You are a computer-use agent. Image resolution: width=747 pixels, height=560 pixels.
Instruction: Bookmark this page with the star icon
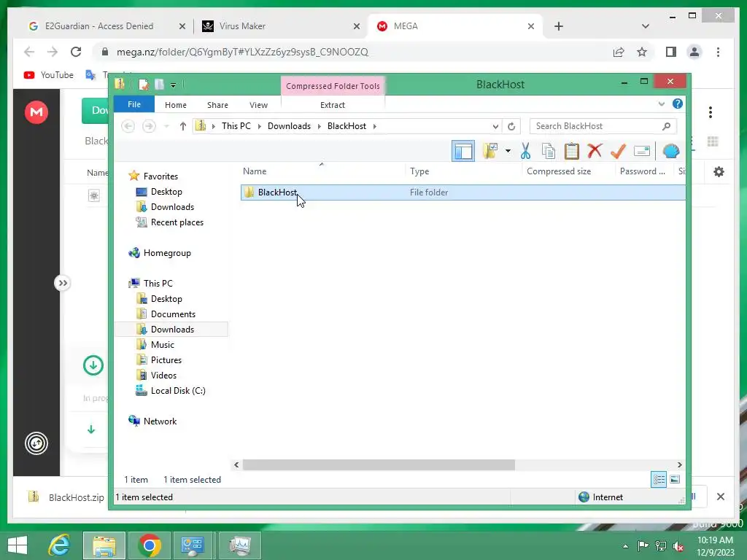click(642, 52)
